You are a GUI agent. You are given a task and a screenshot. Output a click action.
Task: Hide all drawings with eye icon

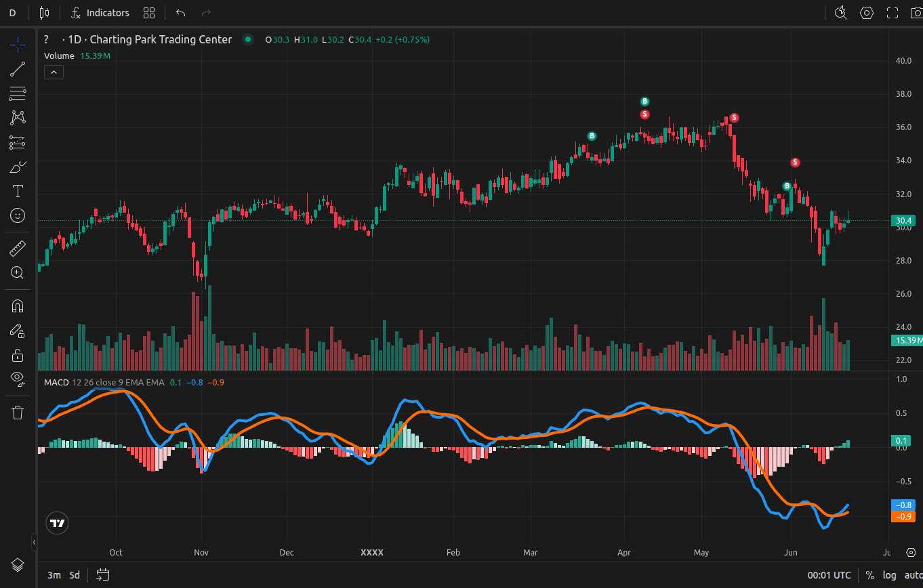[x=18, y=378]
